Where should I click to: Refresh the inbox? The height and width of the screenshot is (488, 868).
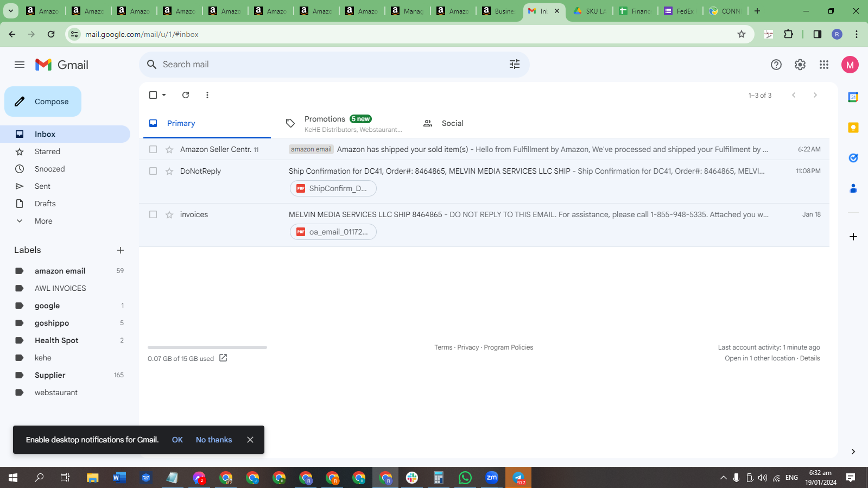click(186, 95)
